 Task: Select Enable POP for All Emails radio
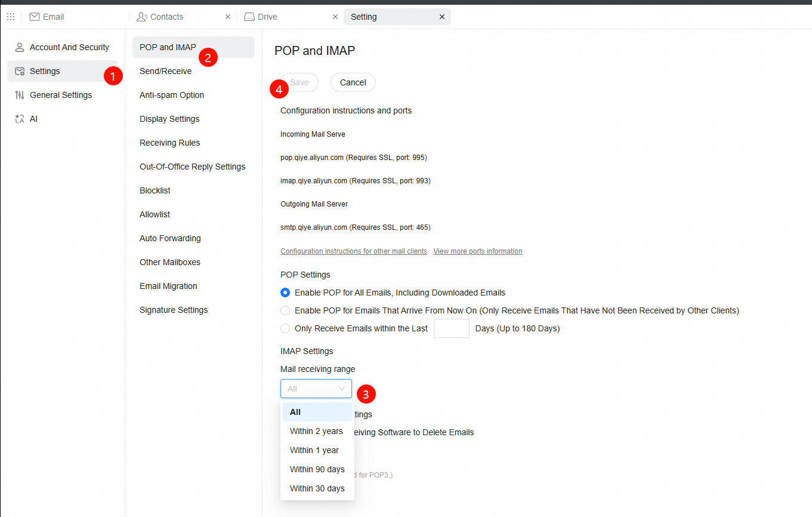point(285,293)
